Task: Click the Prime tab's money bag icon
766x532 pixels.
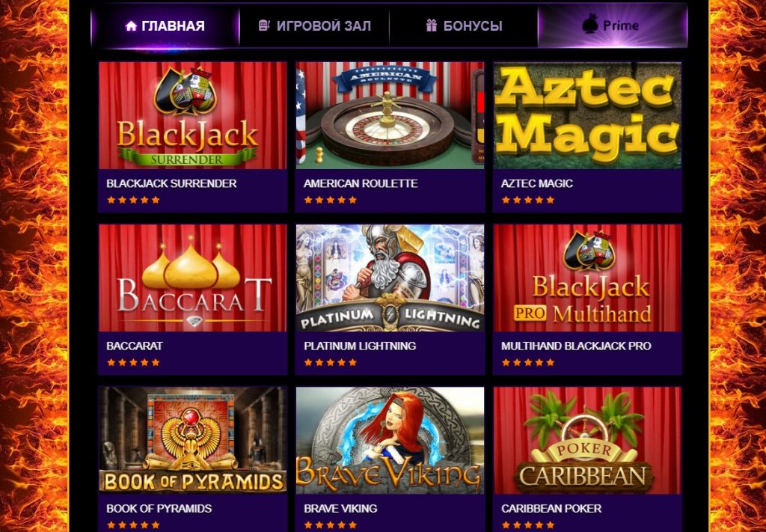Action: click(x=590, y=24)
